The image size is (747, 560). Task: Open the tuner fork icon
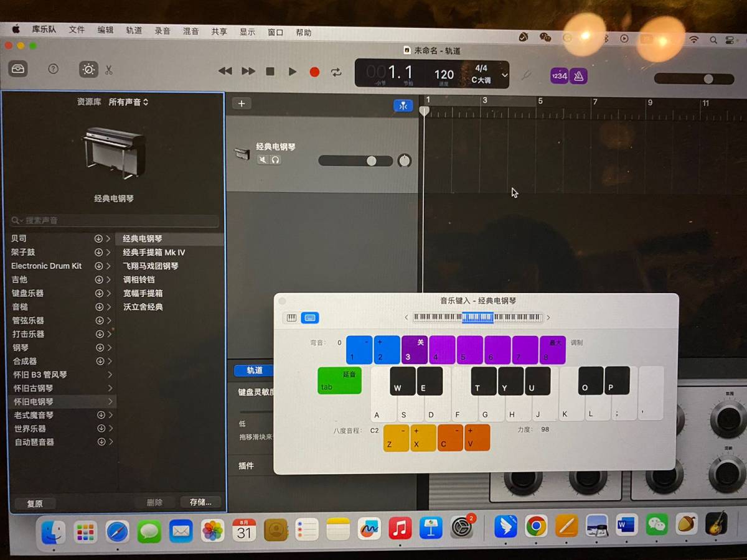[527, 76]
